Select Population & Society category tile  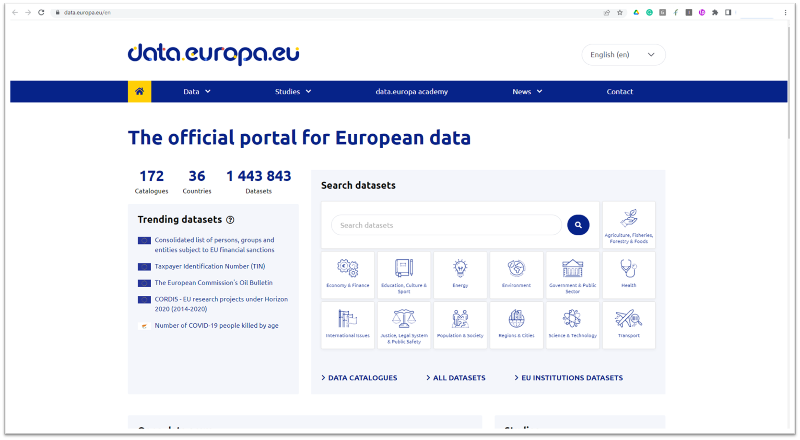tap(460, 325)
